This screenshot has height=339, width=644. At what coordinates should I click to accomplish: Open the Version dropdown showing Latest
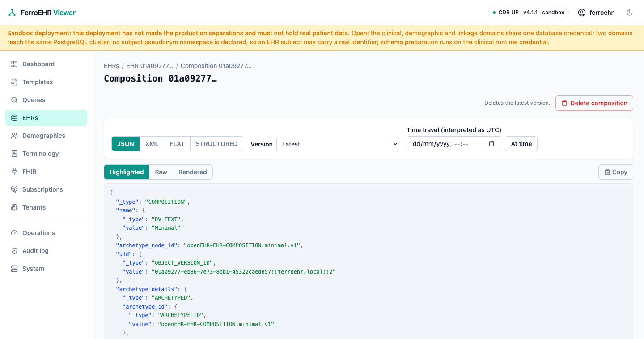(x=338, y=144)
